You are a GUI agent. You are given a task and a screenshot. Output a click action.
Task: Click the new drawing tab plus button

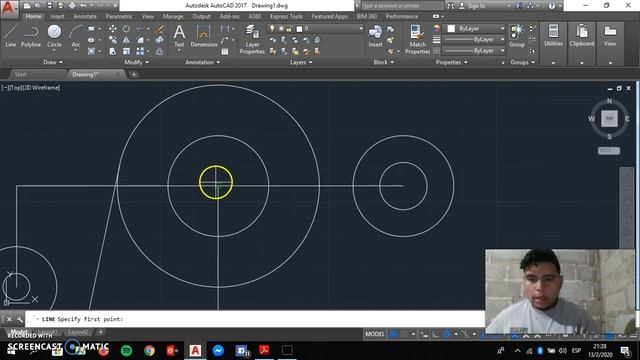tap(133, 74)
